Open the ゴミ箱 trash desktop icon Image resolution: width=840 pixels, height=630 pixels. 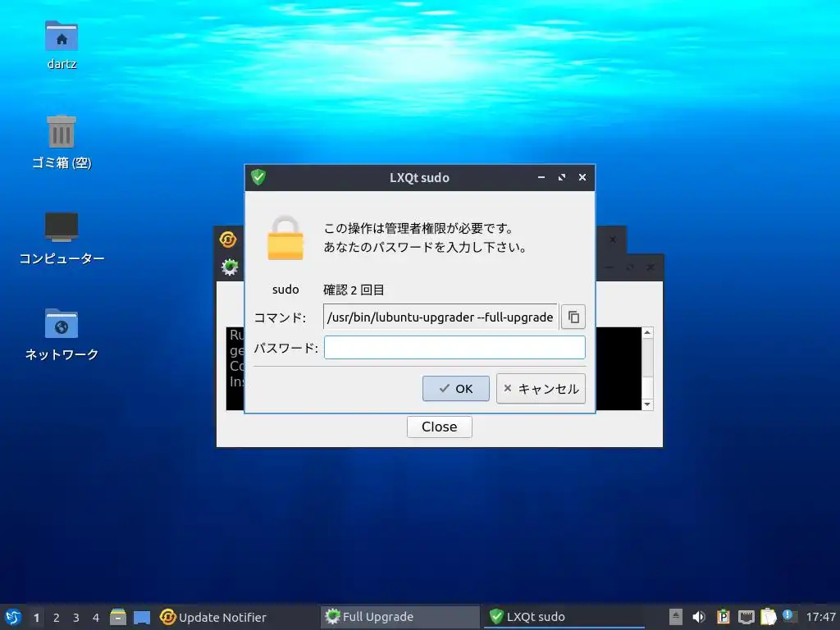(x=62, y=142)
